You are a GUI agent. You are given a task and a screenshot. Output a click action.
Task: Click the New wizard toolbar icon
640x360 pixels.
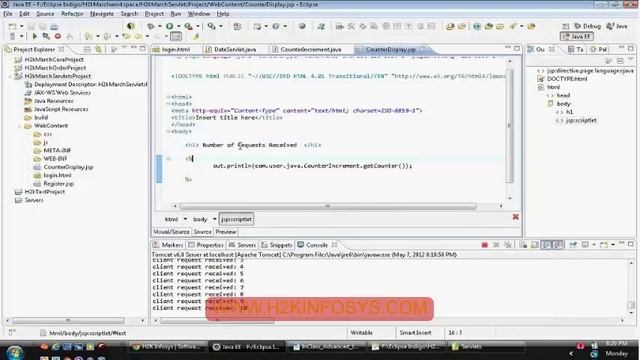click(x=13, y=26)
